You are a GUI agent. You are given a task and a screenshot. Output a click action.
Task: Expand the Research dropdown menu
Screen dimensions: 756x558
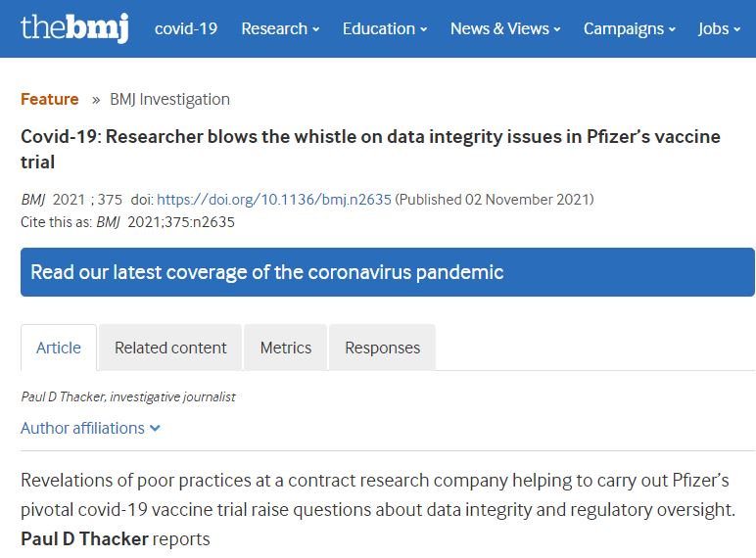click(280, 28)
